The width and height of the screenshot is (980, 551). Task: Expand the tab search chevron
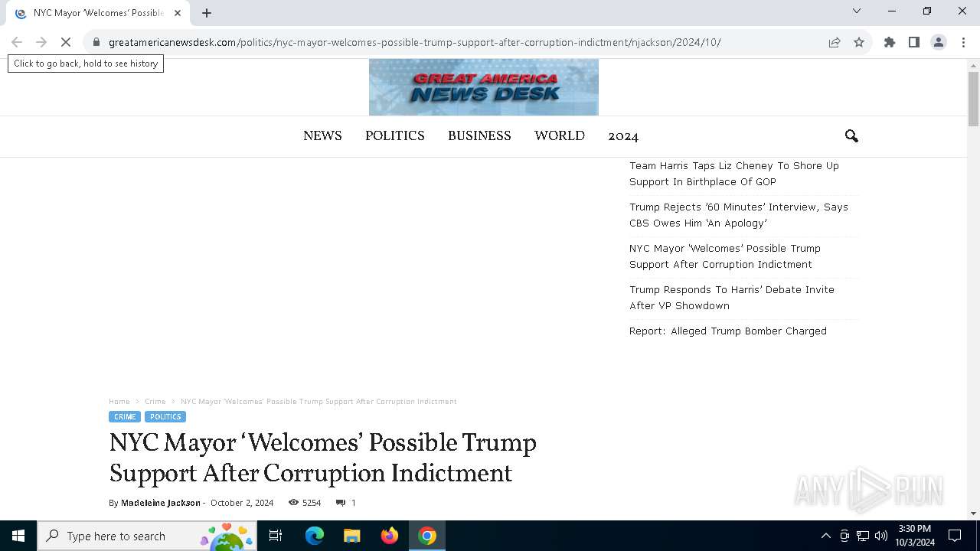[x=857, y=11]
